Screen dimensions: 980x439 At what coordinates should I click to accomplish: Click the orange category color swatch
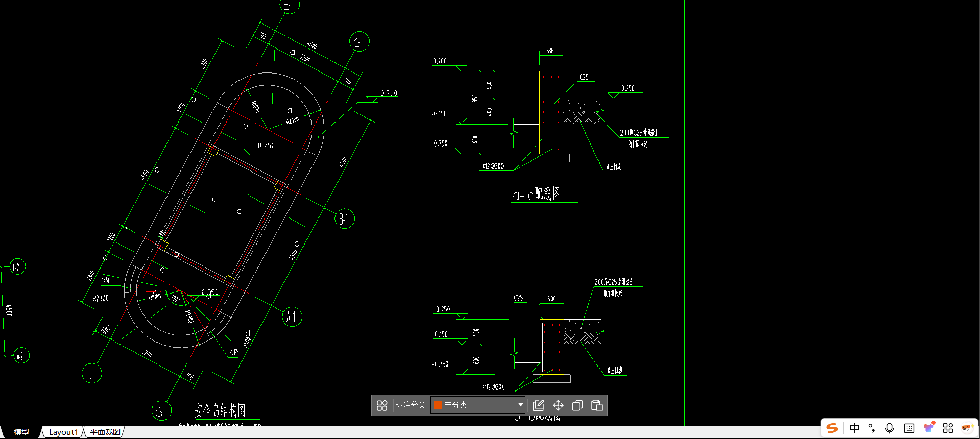(x=438, y=405)
